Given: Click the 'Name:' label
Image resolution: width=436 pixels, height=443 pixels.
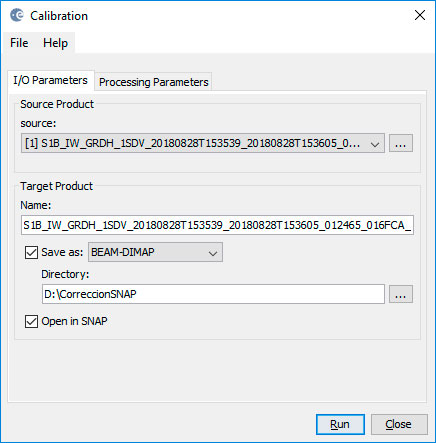Looking at the screenshot, I should tap(36, 205).
